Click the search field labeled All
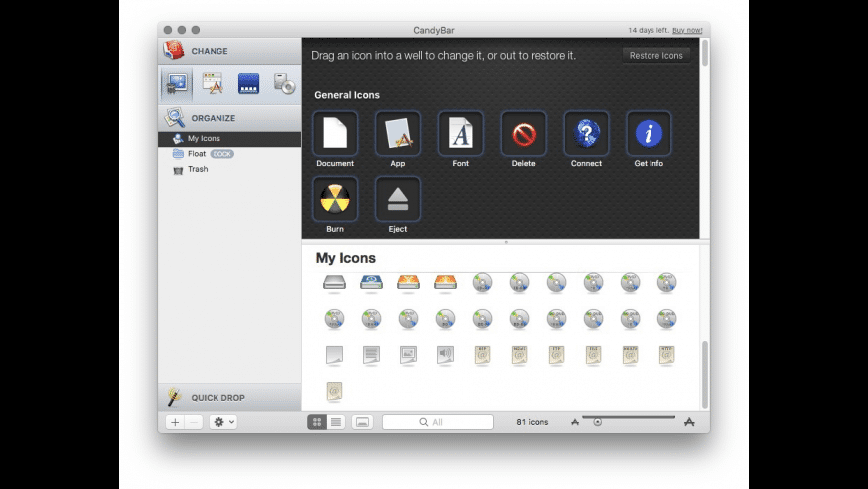The width and height of the screenshot is (868, 489). pyautogui.click(x=437, y=422)
